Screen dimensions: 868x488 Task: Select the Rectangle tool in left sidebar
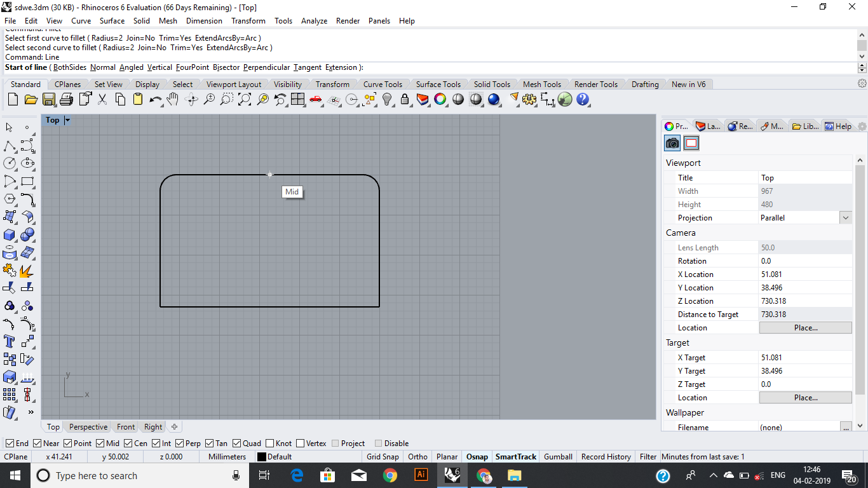pyautogui.click(x=27, y=181)
